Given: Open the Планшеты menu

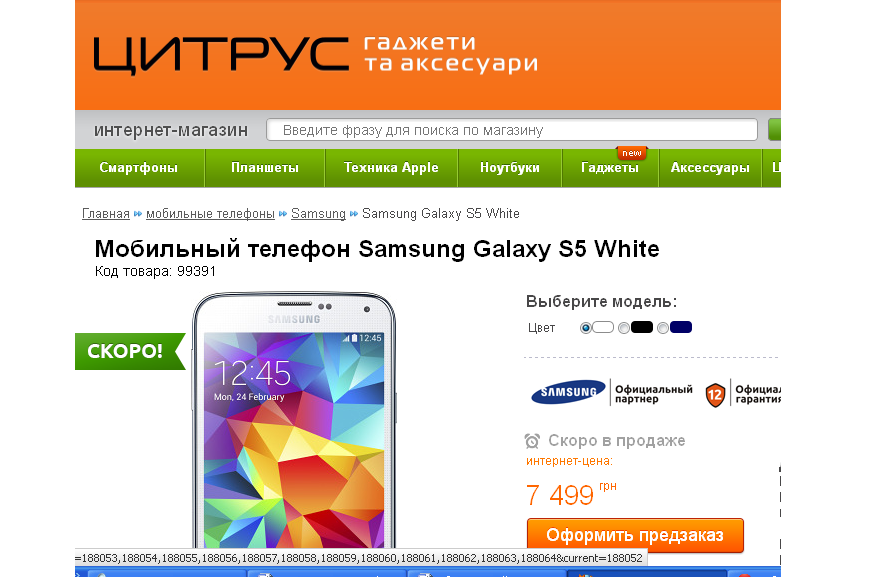Looking at the screenshot, I should point(265,168).
